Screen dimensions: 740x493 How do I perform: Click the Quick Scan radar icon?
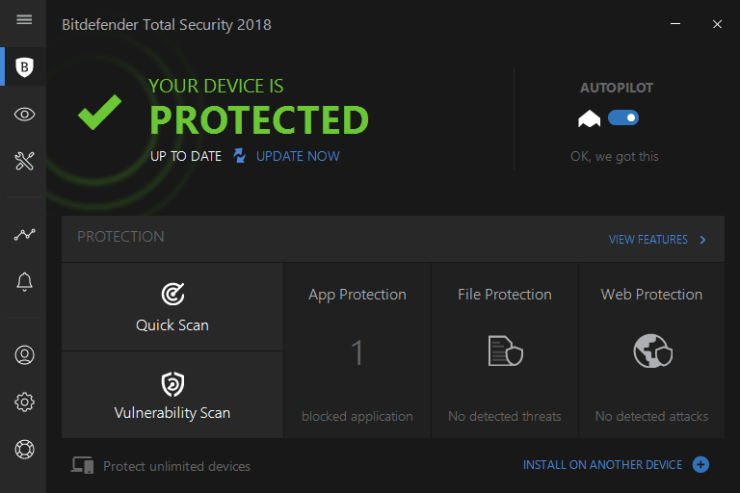[x=173, y=294]
